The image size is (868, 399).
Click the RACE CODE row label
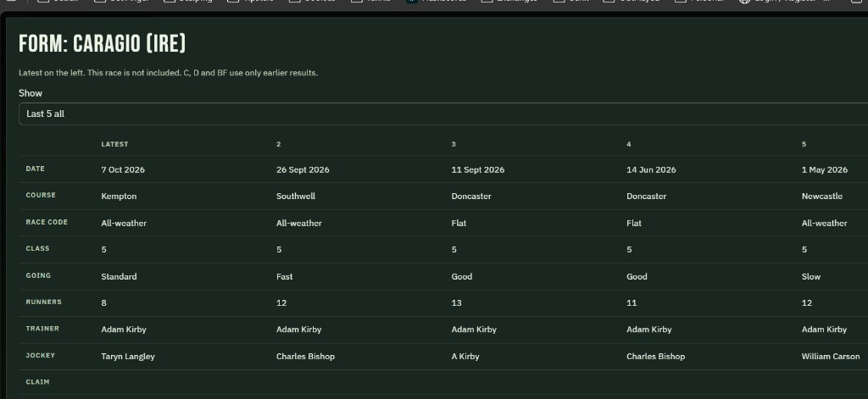47,223
